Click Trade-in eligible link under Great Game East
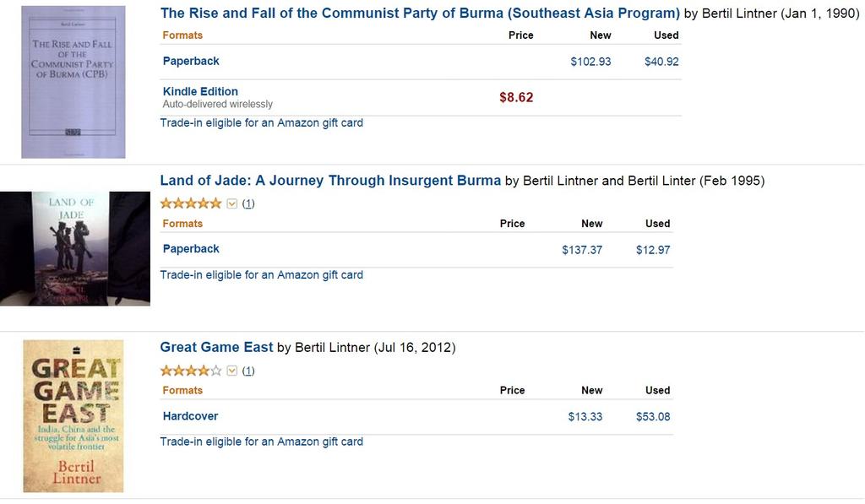Screen dimensions: 865x504 262,442
